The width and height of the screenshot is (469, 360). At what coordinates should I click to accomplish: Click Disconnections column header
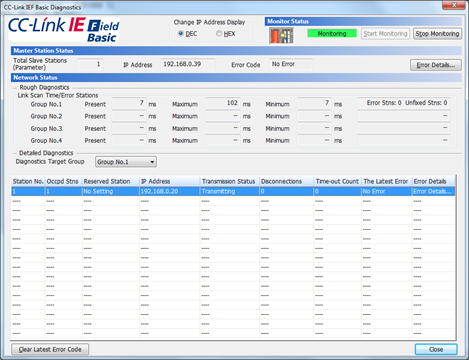[x=286, y=181]
